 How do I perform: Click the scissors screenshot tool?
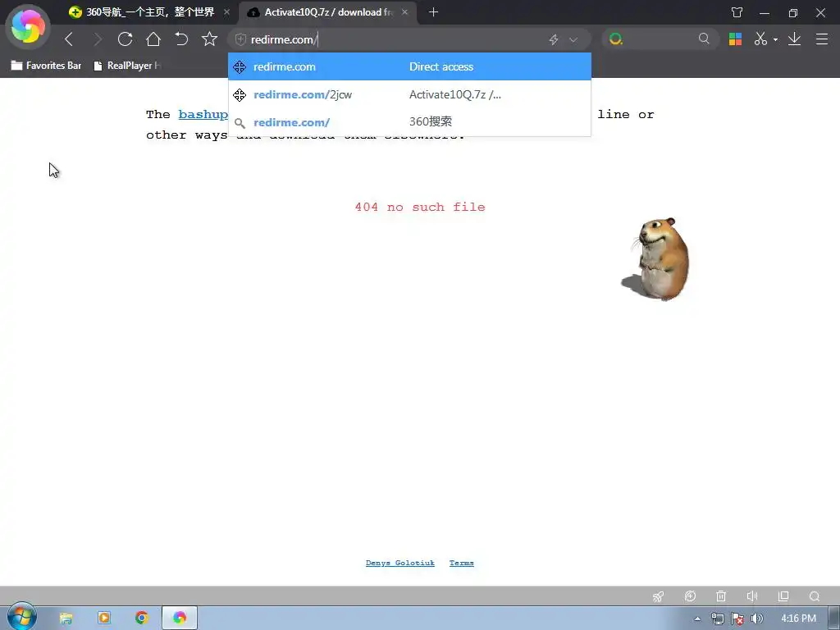pos(760,39)
